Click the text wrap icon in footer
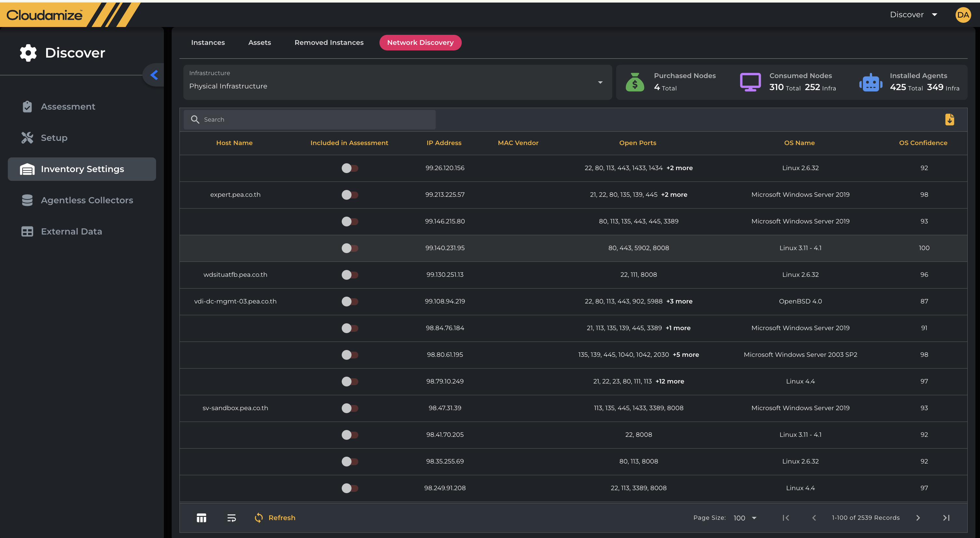Screen dimensions: 980x538 click(x=231, y=518)
